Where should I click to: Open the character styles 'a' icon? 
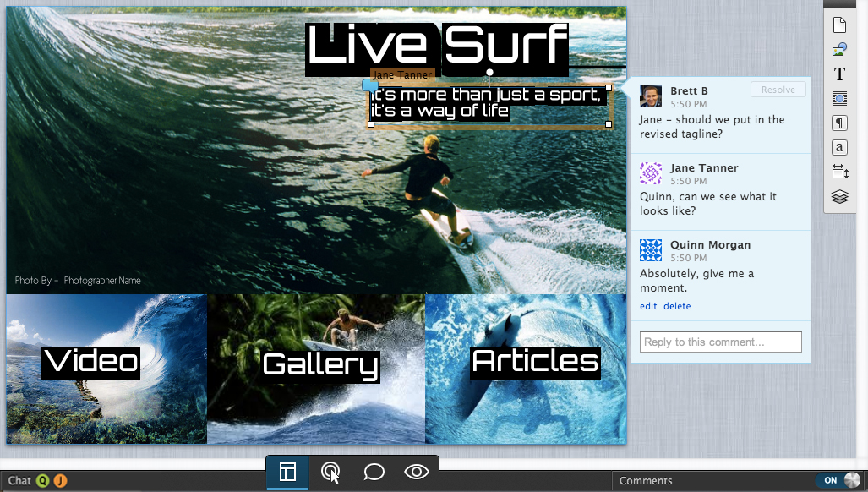pyautogui.click(x=839, y=147)
